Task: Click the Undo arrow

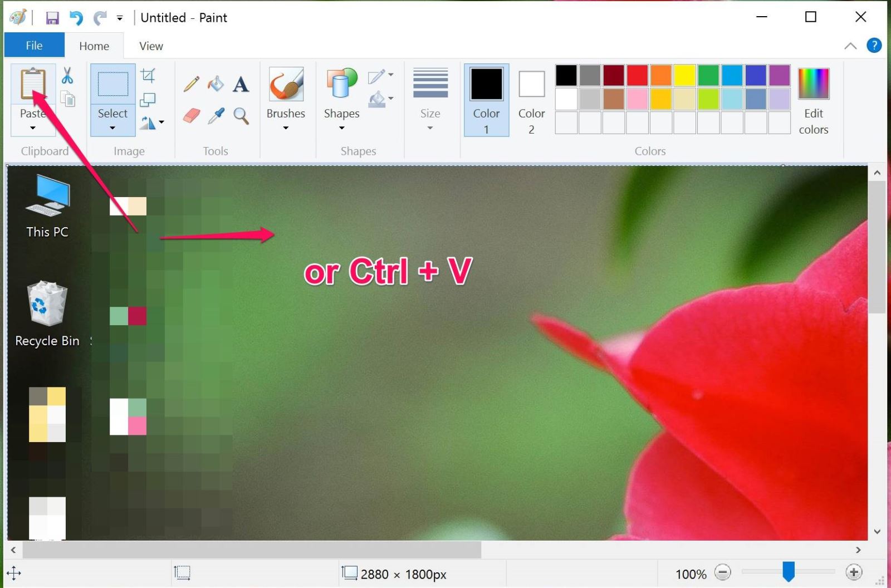Action: click(76, 17)
